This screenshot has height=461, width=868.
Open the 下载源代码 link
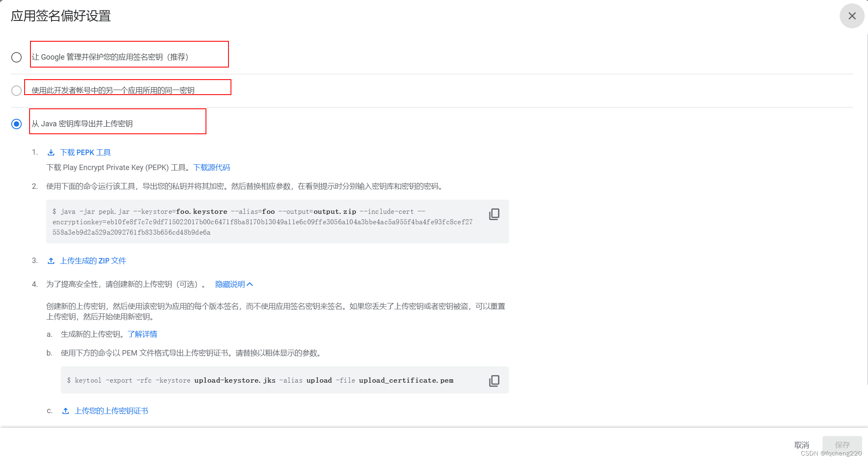211,167
